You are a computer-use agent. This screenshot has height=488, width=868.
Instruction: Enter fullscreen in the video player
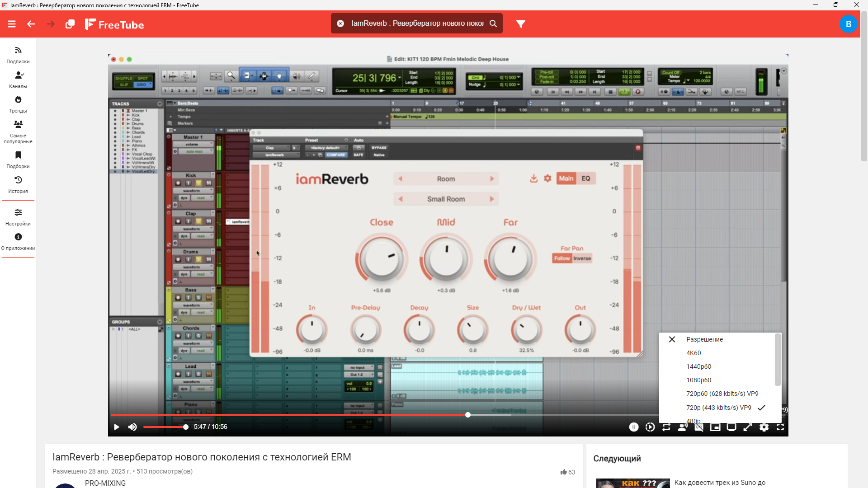point(780,427)
